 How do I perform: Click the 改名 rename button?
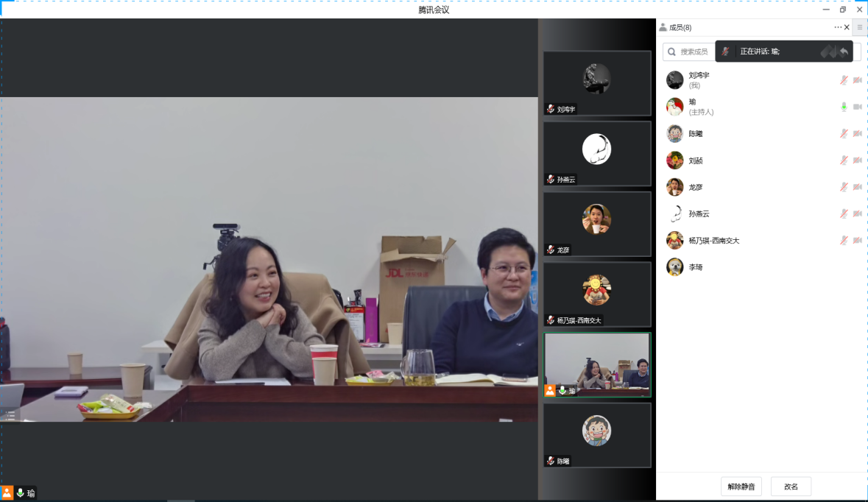pyautogui.click(x=791, y=487)
